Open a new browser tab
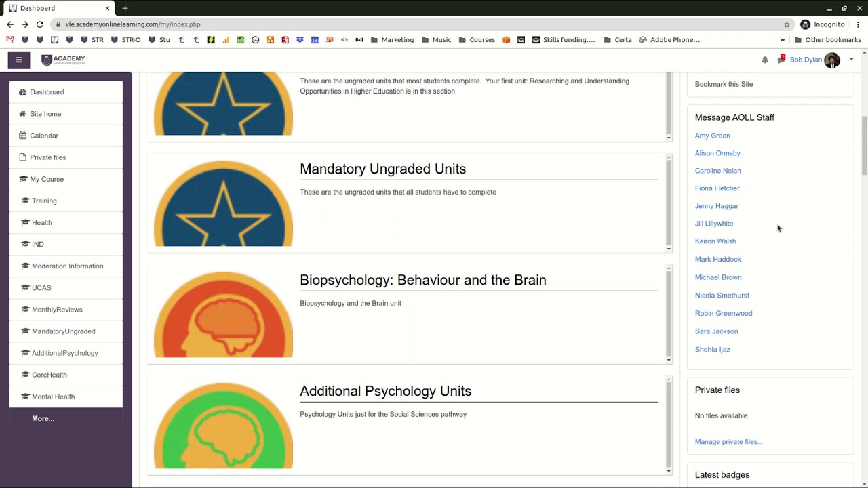This screenshot has height=488, width=868. (125, 8)
